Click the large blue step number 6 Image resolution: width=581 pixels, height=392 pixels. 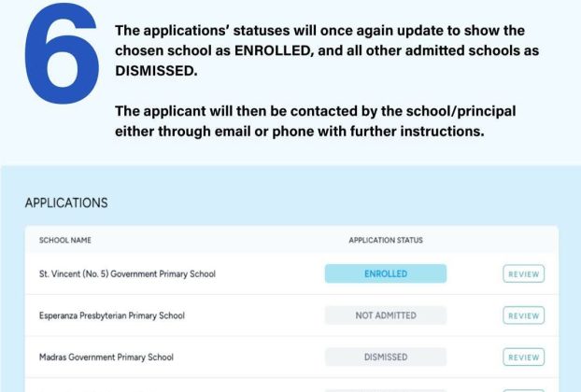pos(62,53)
